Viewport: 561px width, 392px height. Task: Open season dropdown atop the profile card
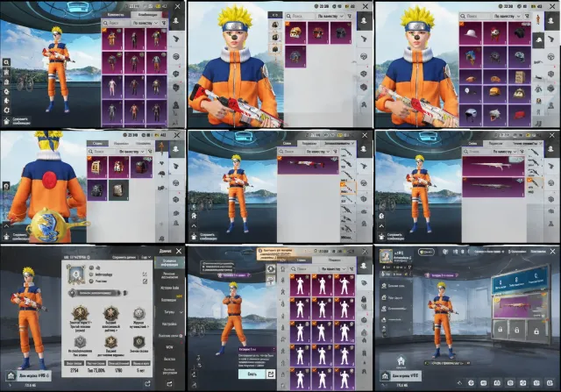146,257
